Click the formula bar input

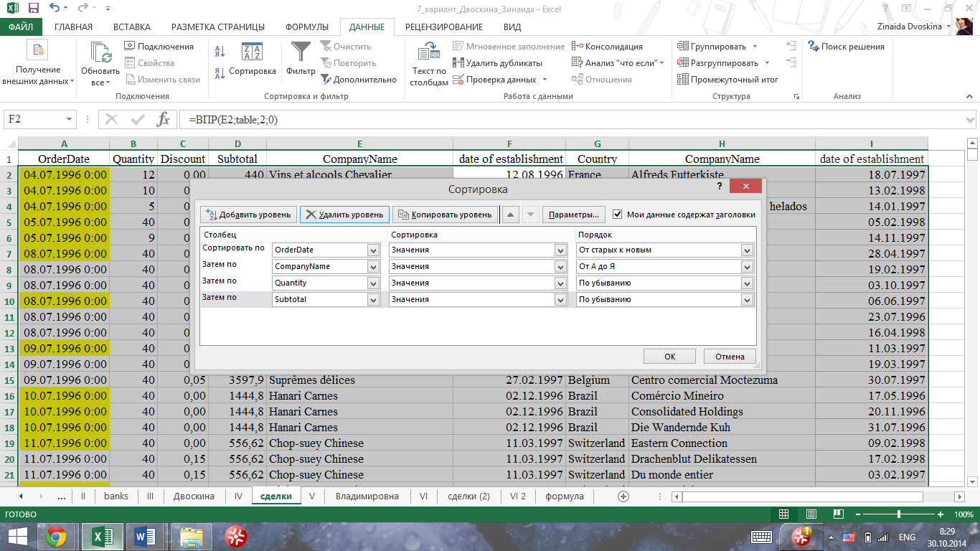(570, 120)
